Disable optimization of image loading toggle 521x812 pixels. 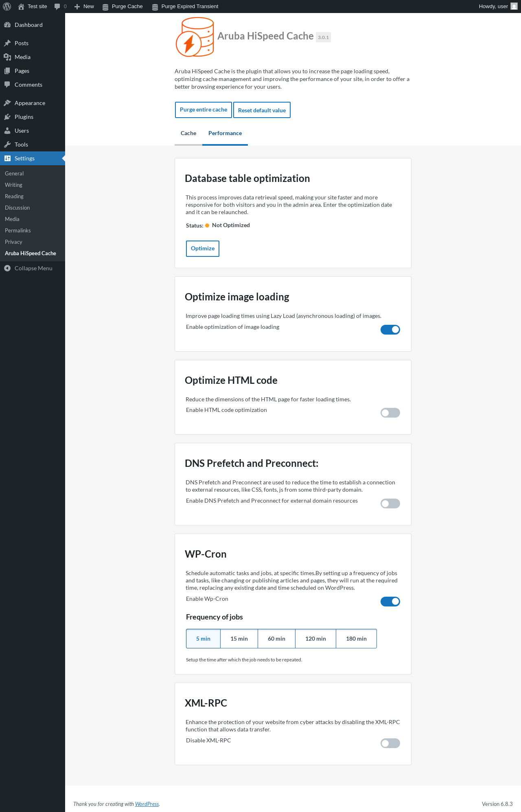[x=390, y=330]
